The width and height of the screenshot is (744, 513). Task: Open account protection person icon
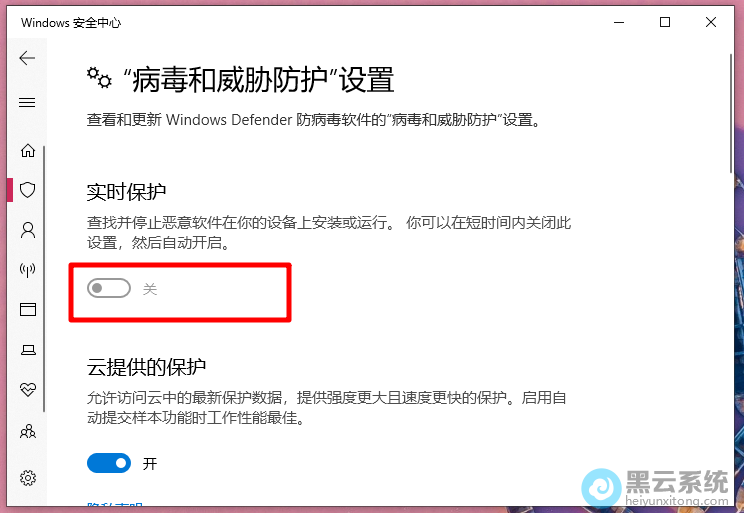[28, 230]
